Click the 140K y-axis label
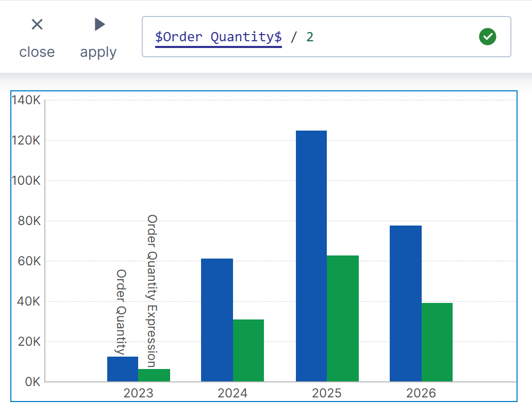The height and width of the screenshot is (417, 532). pyautogui.click(x=25, y=100)
